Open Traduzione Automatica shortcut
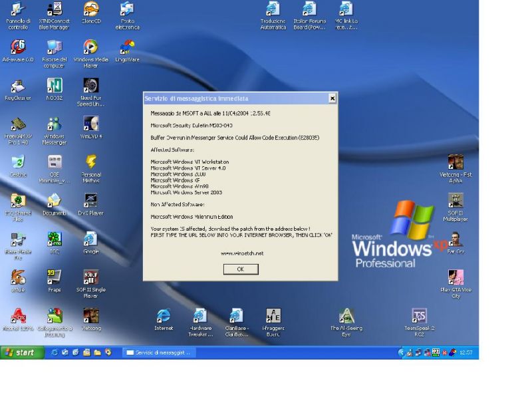The image size is (532, 399). point(273,16)
